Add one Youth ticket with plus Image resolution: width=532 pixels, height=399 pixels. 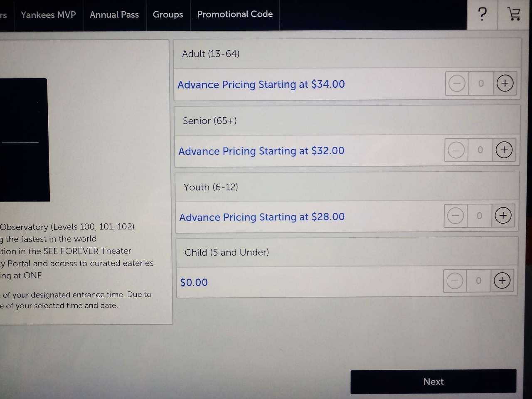pos(503,215)
